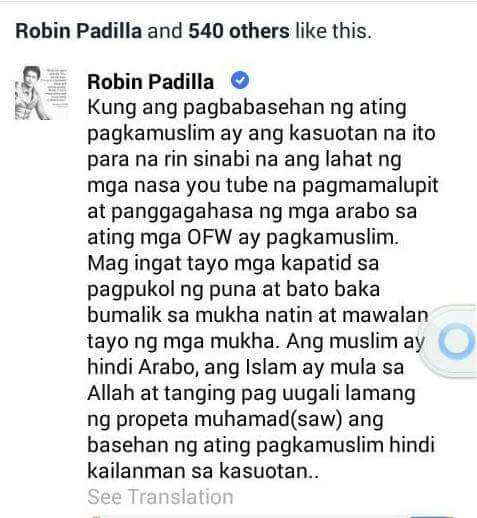Tap the floating assistive touch circle
Image resolution: width=477 pixels, height=518 pixels.
(456, 341)
